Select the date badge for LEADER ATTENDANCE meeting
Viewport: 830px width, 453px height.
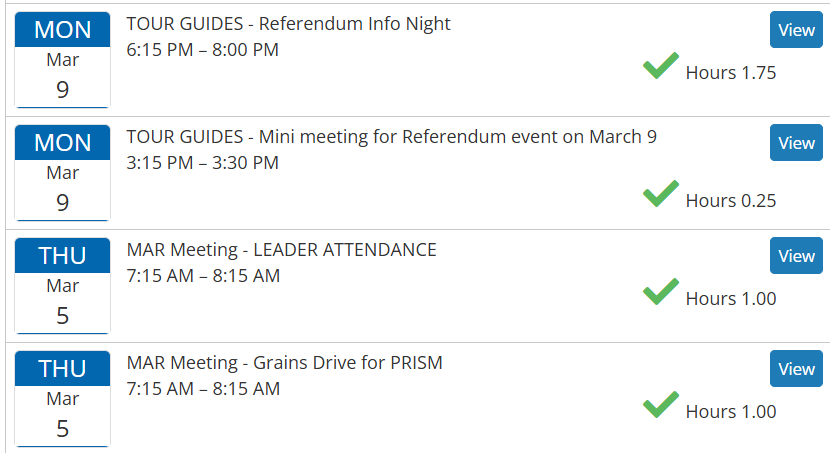[x=62, y=286]
